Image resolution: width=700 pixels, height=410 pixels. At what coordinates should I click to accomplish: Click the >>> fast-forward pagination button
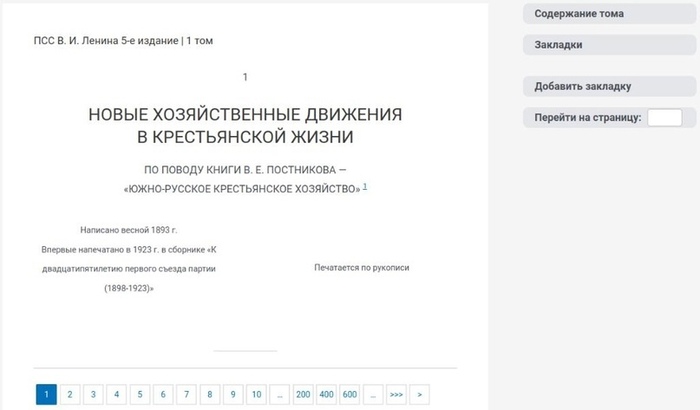tap(396, 394)
